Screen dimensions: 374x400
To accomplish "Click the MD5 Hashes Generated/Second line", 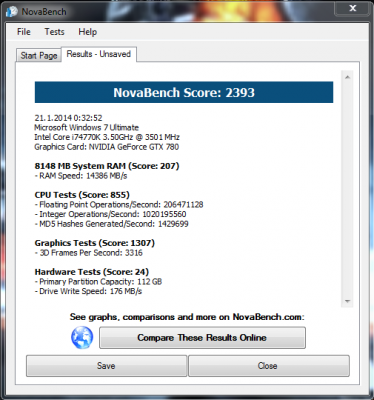I will click(111, 224).
